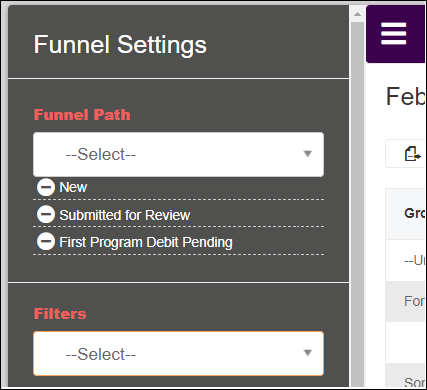427x390 pixels.
Task: Click the Funnel Path section label
Action: pyautogui.click(x=82, y=115)
